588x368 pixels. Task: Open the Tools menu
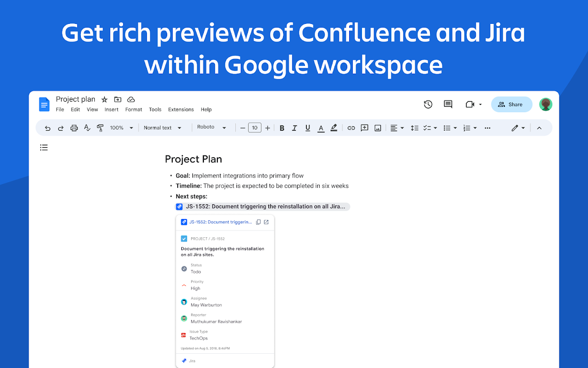[155, 109]
